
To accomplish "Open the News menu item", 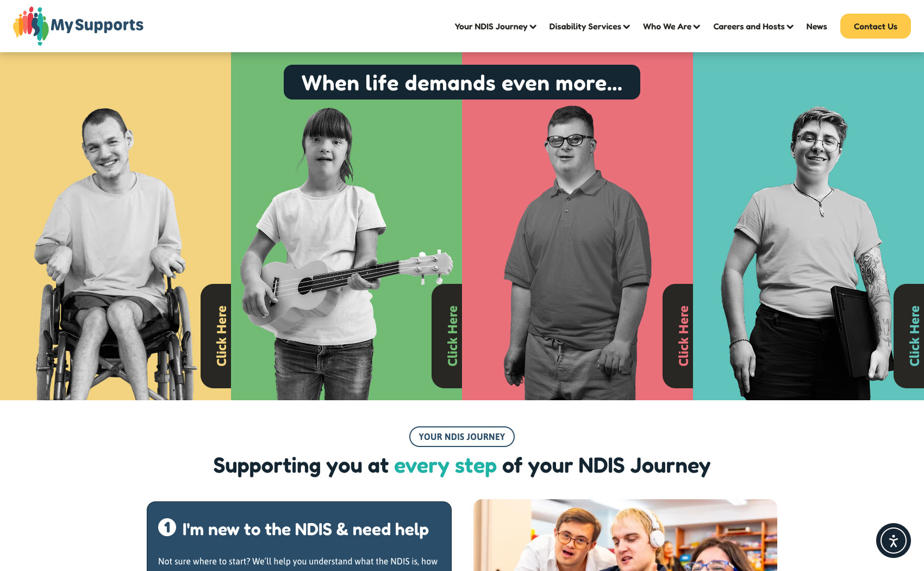I will pyautogui.click(x=816, y=26).
